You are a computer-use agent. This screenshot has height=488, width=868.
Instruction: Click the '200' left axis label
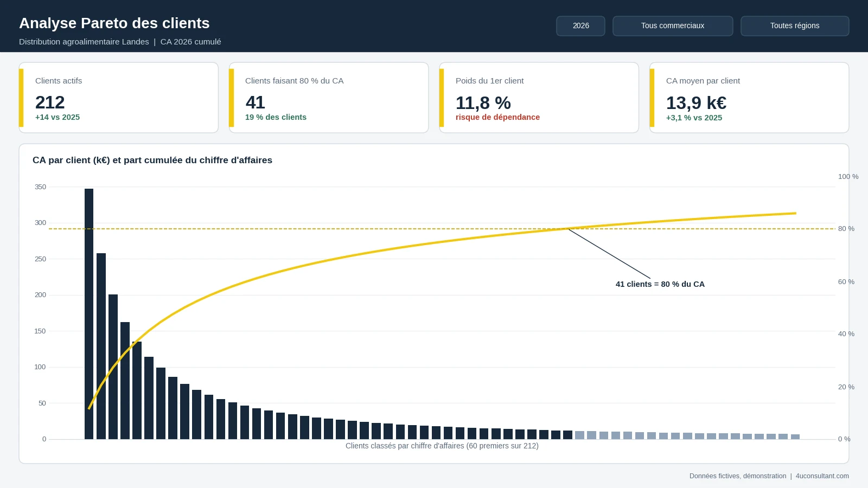(x=40, y=295)
